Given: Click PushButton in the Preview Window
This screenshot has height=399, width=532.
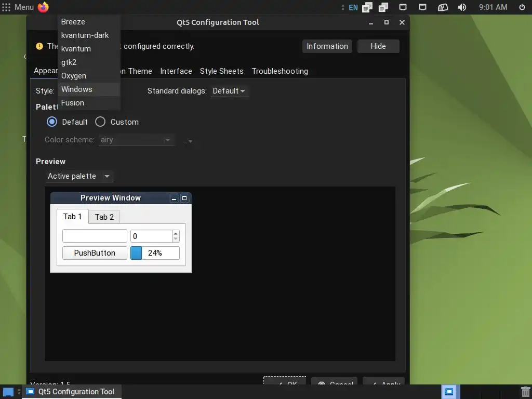Looking at the screenshot, I should coord(95,253).
